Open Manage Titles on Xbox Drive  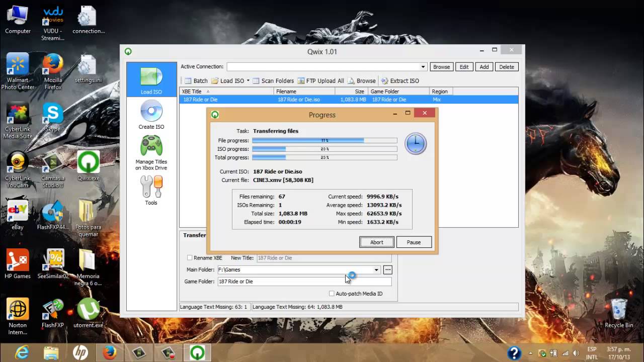[x=151, y=153]
